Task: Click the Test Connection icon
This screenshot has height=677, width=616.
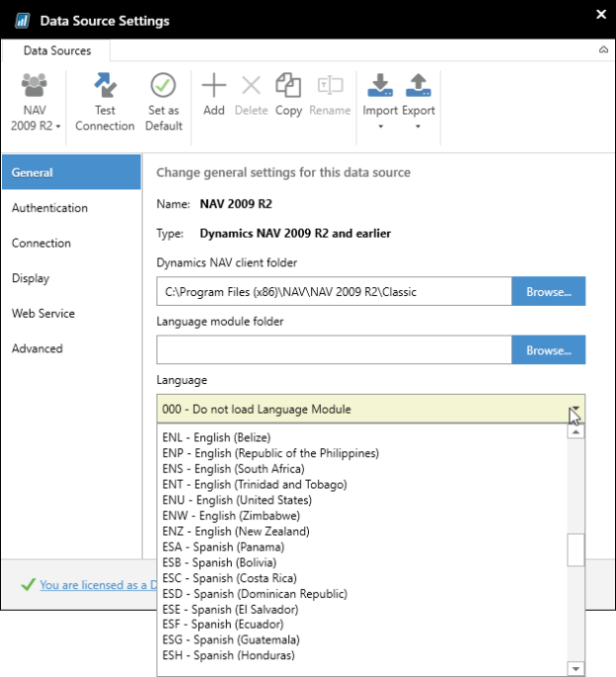Action: coord(105,85)
